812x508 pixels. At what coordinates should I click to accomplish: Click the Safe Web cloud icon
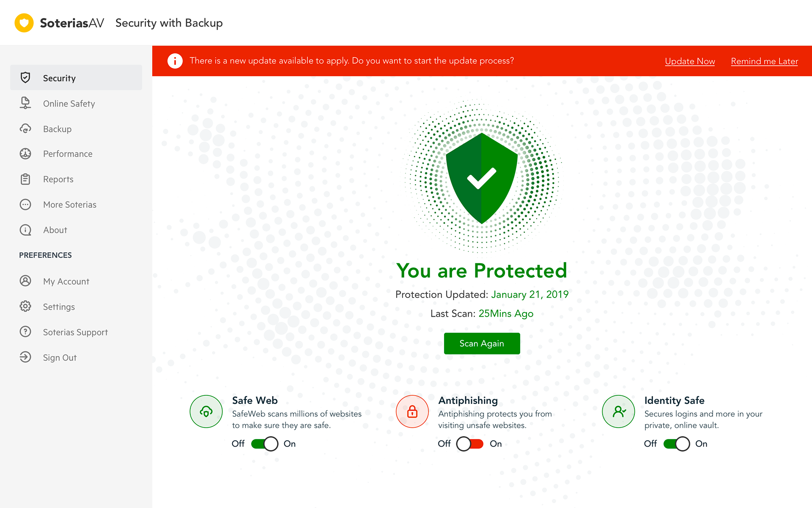tap(206, 411)
